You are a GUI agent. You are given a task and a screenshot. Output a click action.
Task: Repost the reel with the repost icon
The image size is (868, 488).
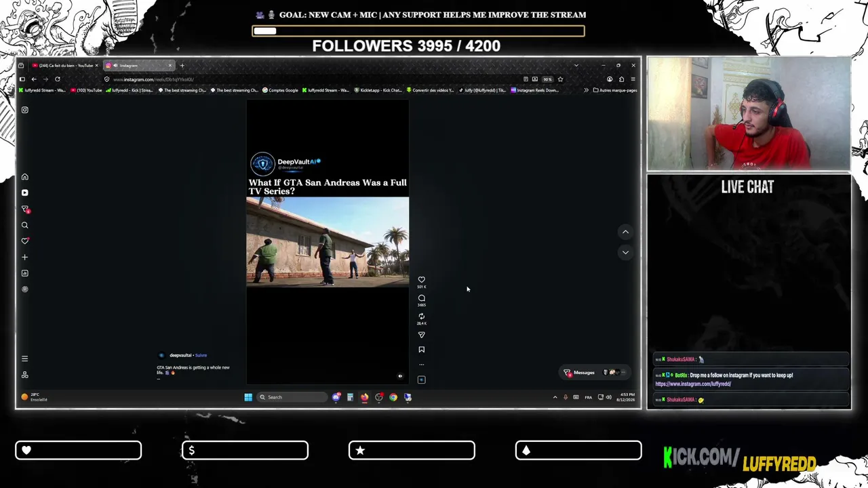pyautogui.click(x=421, y=317)
